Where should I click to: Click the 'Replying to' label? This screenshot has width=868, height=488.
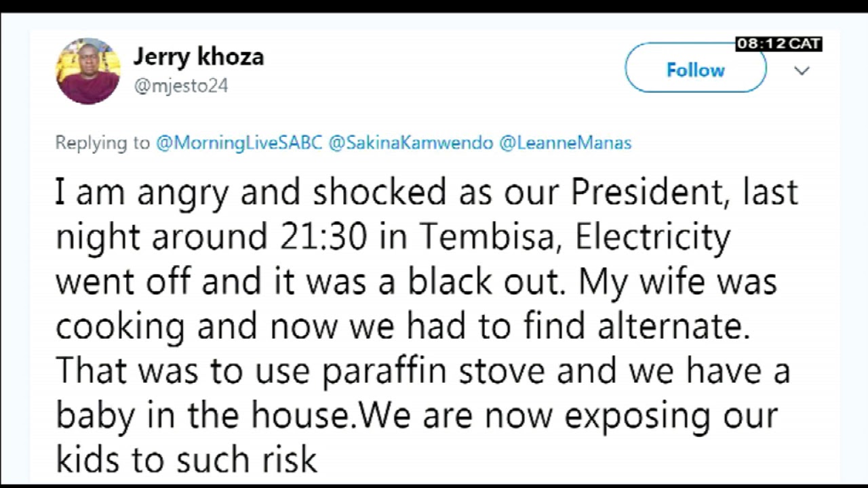[102, 143]
